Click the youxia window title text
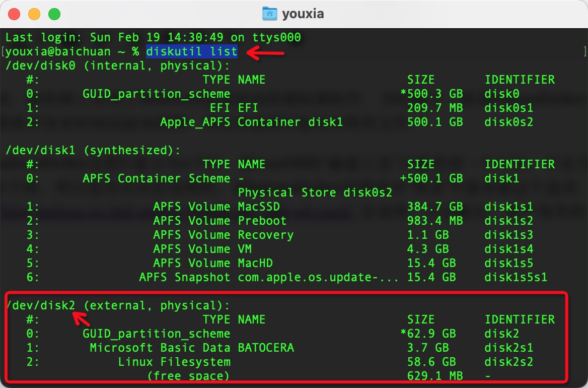588x388 pixels. coord(303,14)
